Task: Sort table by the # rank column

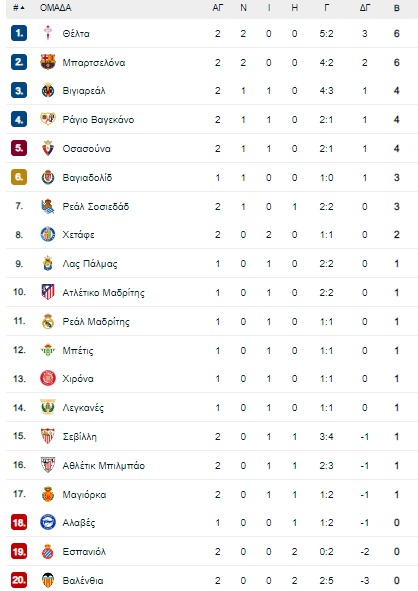Action: 18,8
